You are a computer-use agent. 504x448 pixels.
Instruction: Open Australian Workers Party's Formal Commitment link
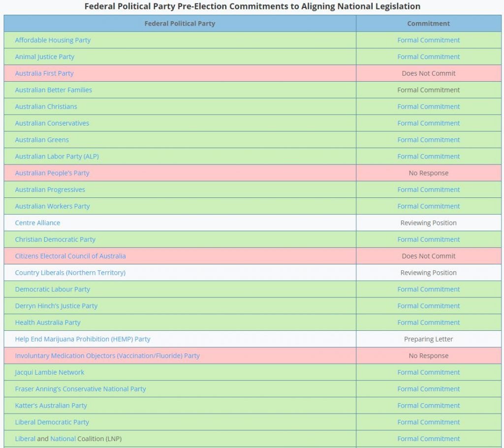[x=429, y=206]
